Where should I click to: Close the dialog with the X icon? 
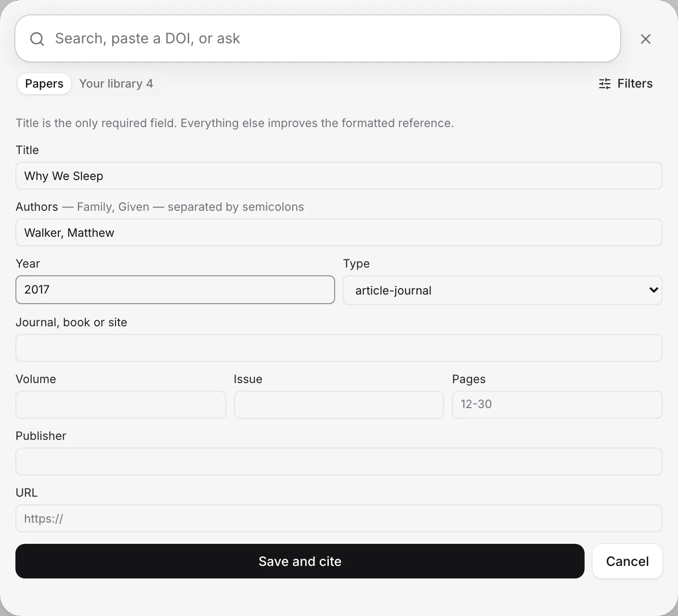(646, 39)
